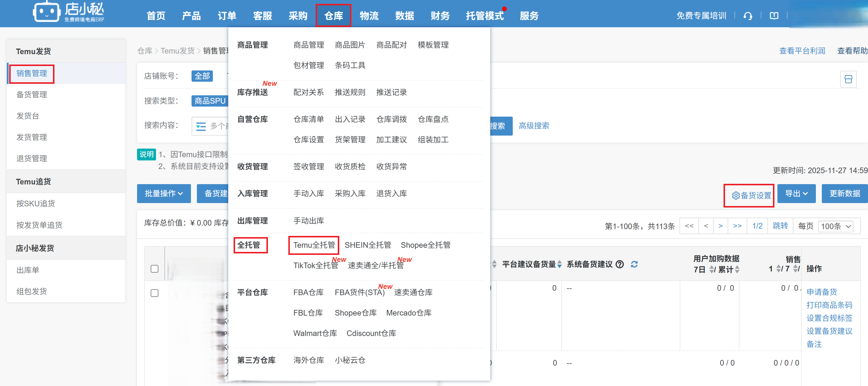The width and height of the screenshot is (868, 386).
Task: Open the 物流 menu in top navigation
Action: click(x=369, y=15)
